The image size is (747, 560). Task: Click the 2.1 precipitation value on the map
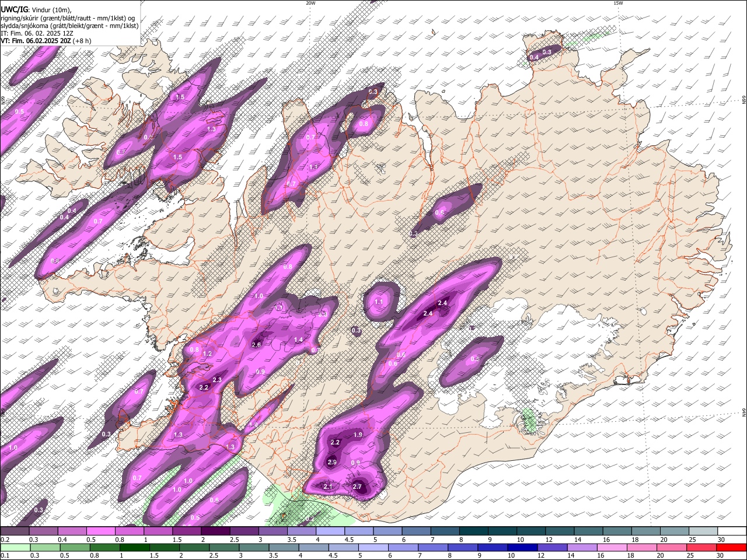pyautogui.click(x=328, y=487)
